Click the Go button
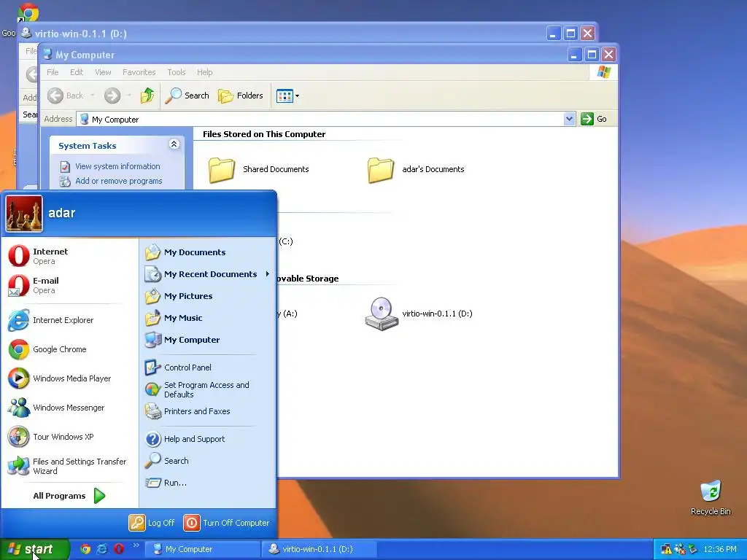The width and height of the screenshot is (747, 560). [x=594, y=119]
